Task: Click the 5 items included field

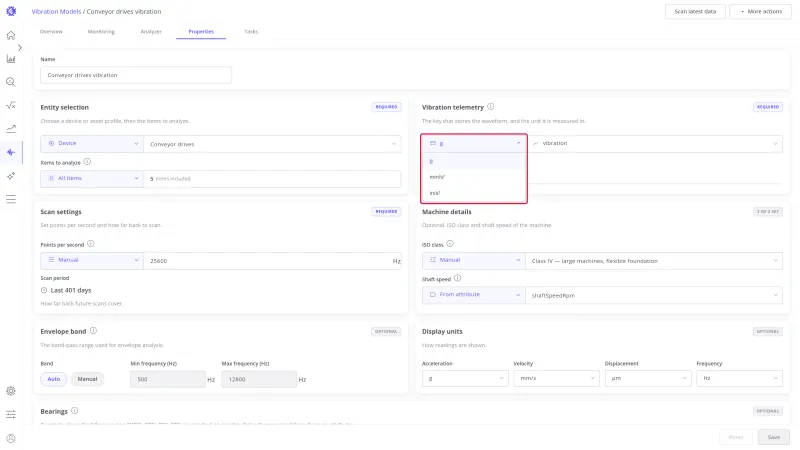Action: [x=272, y=179]
